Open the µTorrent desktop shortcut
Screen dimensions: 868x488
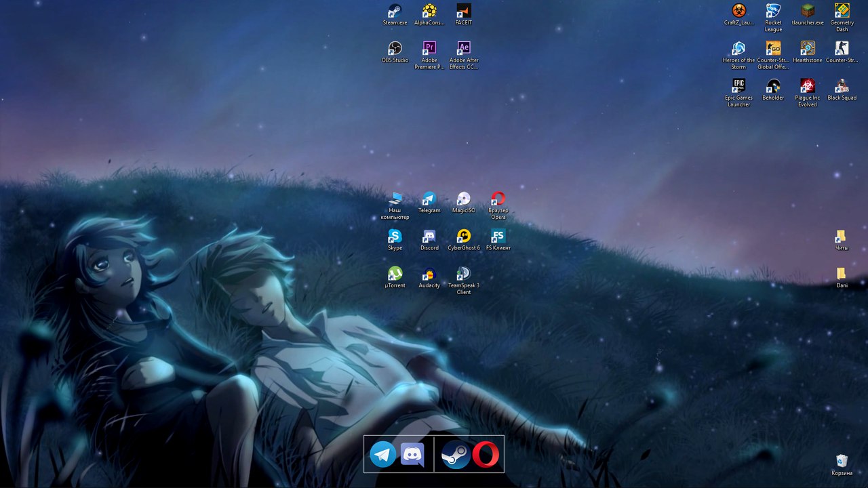tap(395, 277)
